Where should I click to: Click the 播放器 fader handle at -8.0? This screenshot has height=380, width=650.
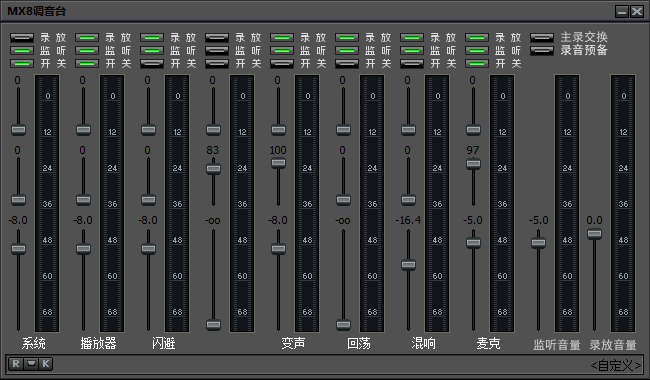(83, 249)
